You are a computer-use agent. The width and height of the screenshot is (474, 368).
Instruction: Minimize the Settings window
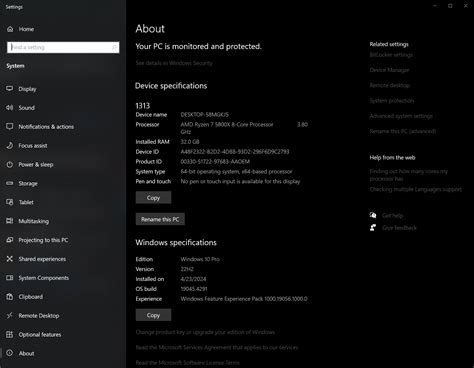click(435, 6)
